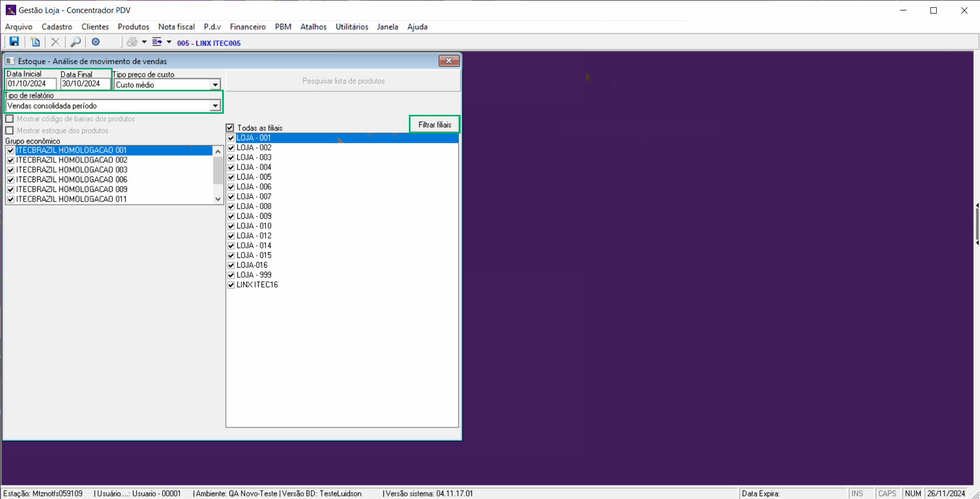The width and height of the screenshot is (980, 499).
Task: Uncheck the LOJA - 002 checkbox
Action: (x=231, y=148)
